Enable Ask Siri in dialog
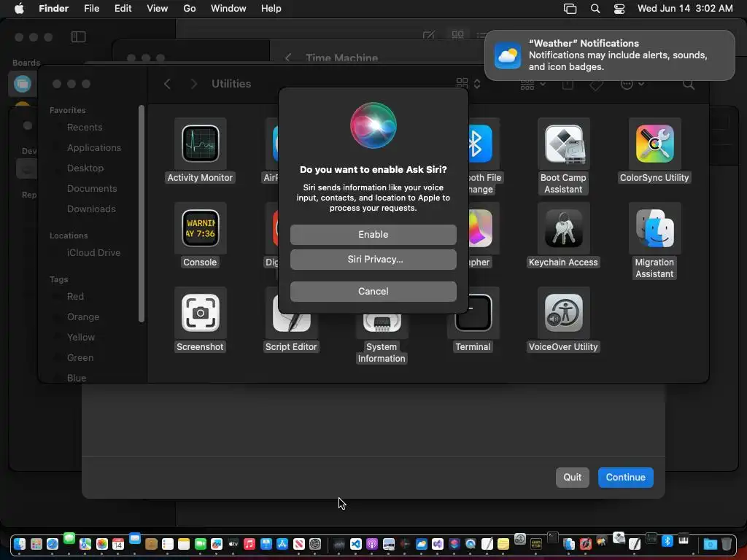This screenshot has width=747, height=560. coord(373,234)
